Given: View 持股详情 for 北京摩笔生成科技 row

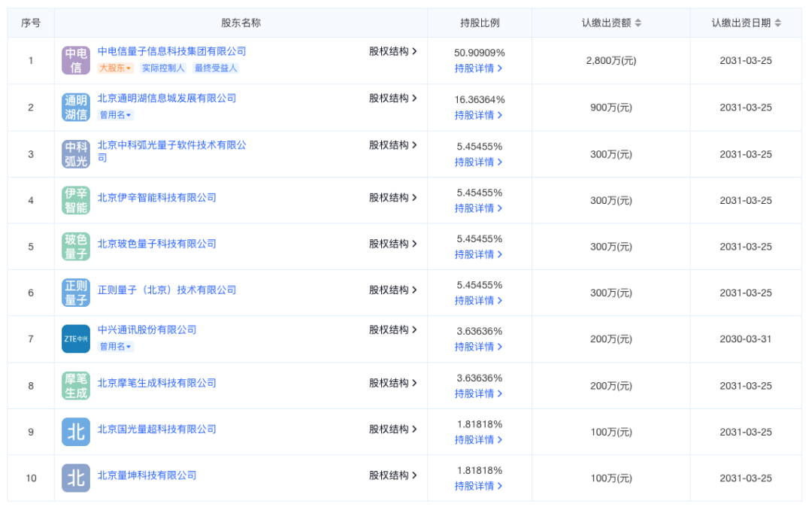Looking at the screenshot, I should click(478, 394).
